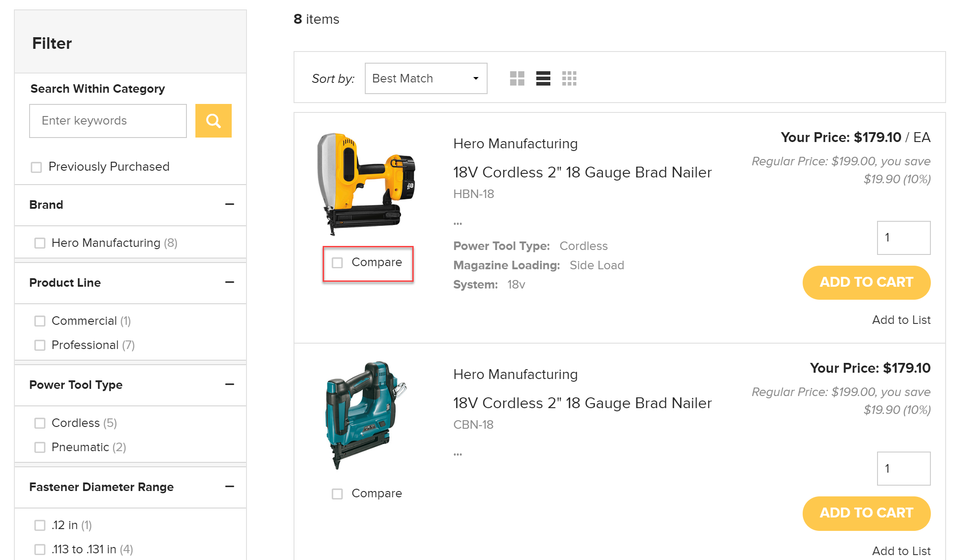
Task: Collapse the Brand filter section
Action: point(229,204)
